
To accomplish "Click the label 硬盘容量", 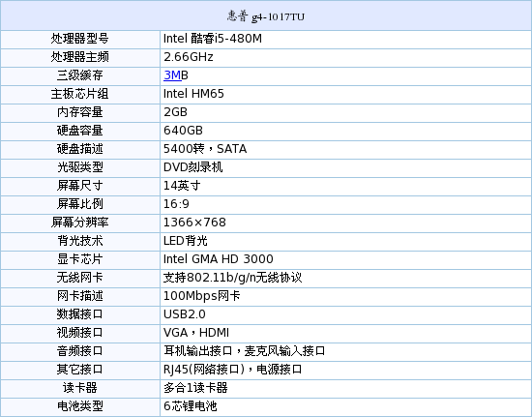I will pos(79,131).
